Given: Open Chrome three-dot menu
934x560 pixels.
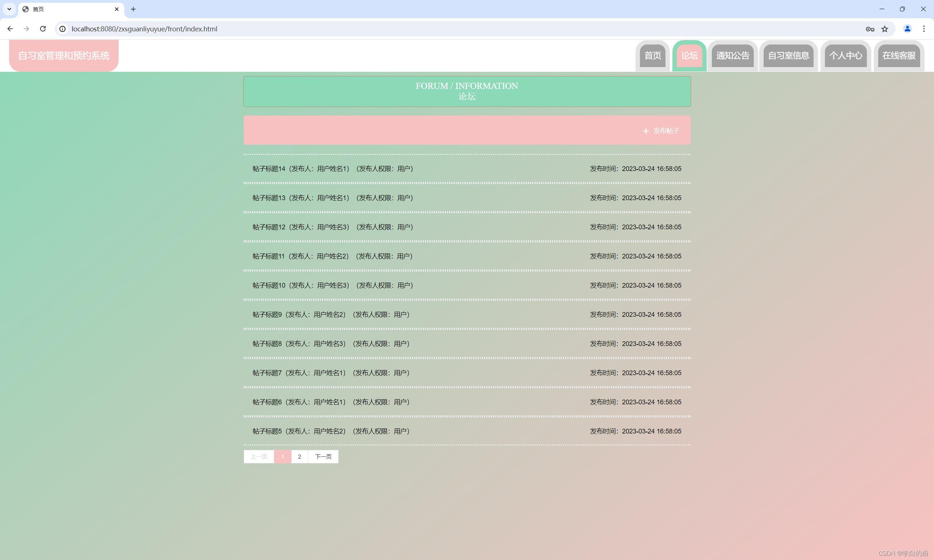Looking at the screenshot, I should click(x=924, y=29).
